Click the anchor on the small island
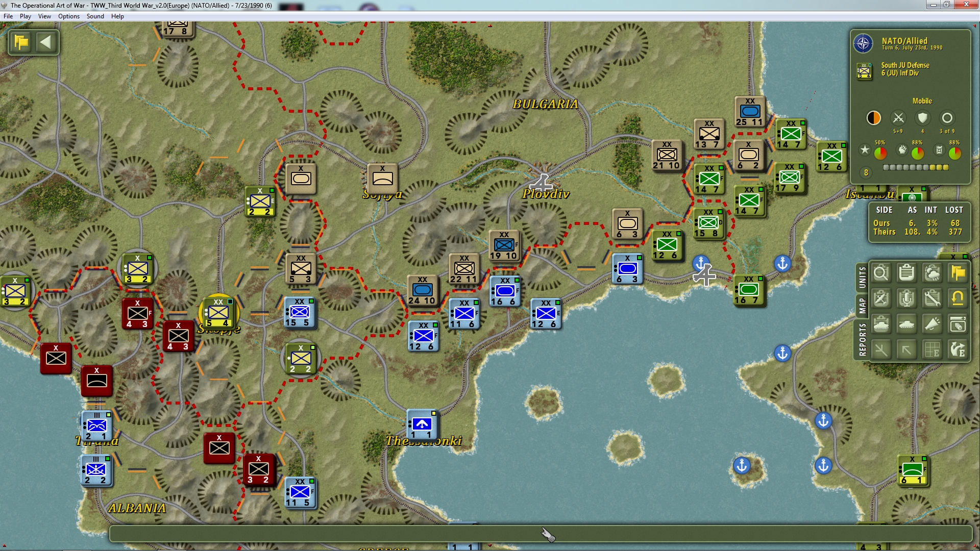Viewport: 980px width, 551px height. [x=742, y=465]
